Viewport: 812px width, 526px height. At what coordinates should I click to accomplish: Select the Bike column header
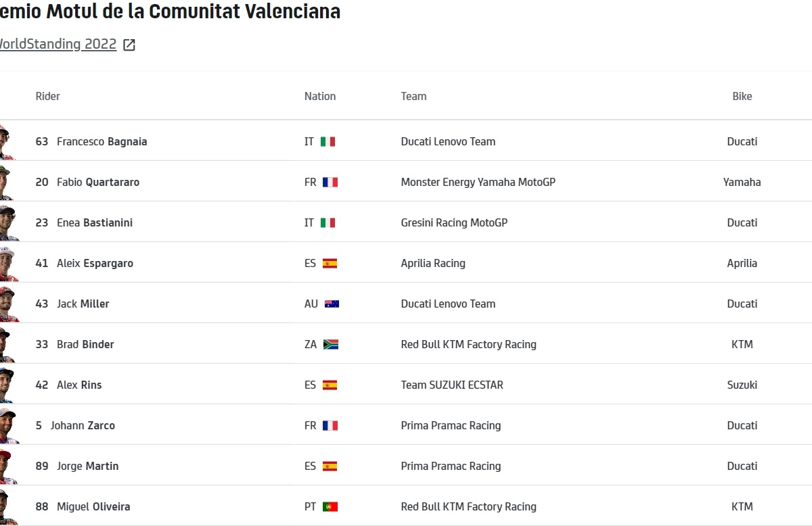[742, 97]
